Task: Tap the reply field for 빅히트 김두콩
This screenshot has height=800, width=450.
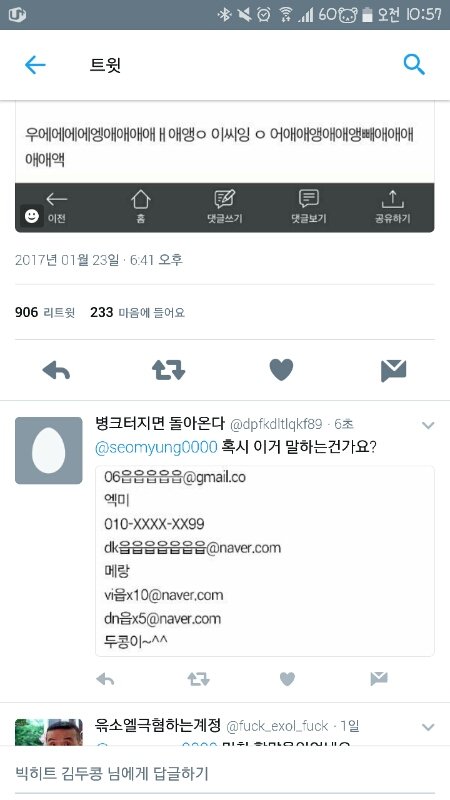Action: tap(225, 773)
